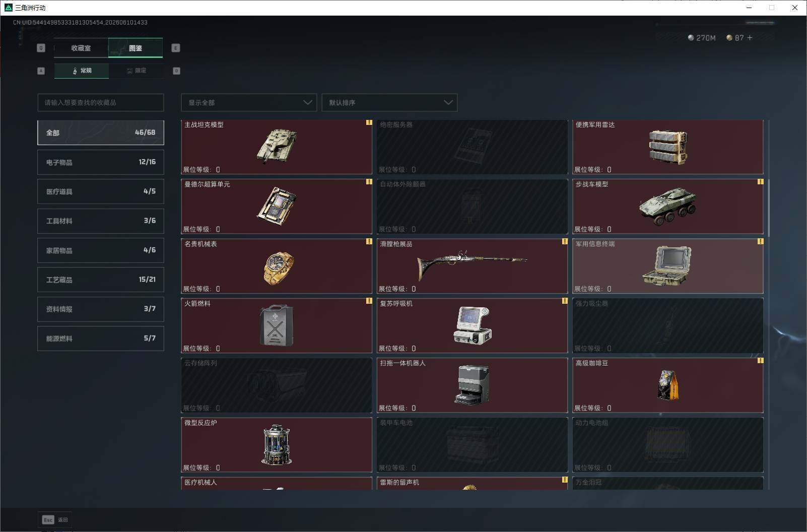
Task: Switch to the 常规 sub-tab
Action: point(82,71)
